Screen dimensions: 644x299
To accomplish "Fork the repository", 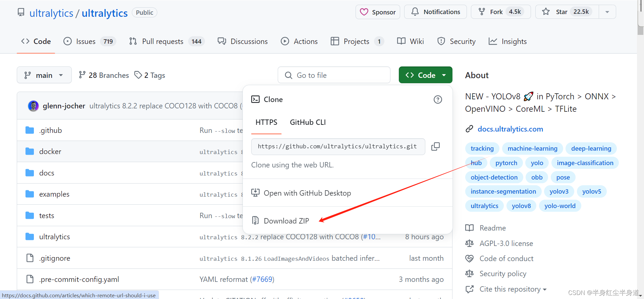I will (x=501, y=12).
